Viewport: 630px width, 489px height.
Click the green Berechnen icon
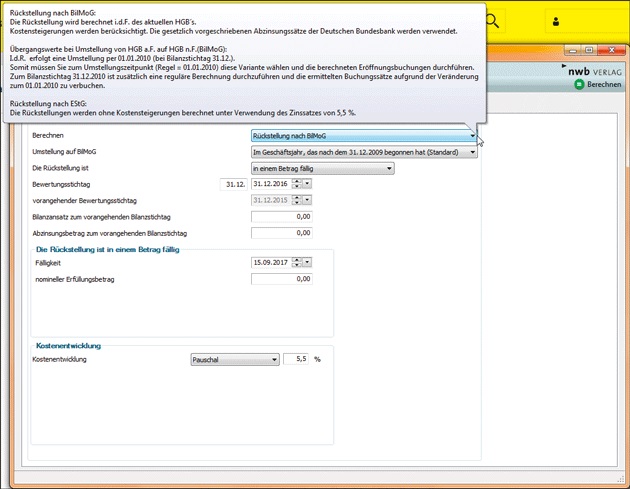click(x=579, y=86)
